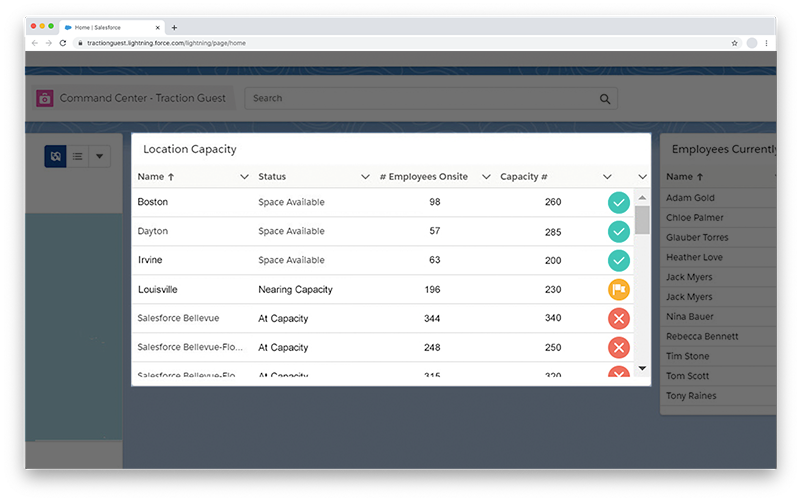Click the green check icon for Dayton

(x=618, y=232)
